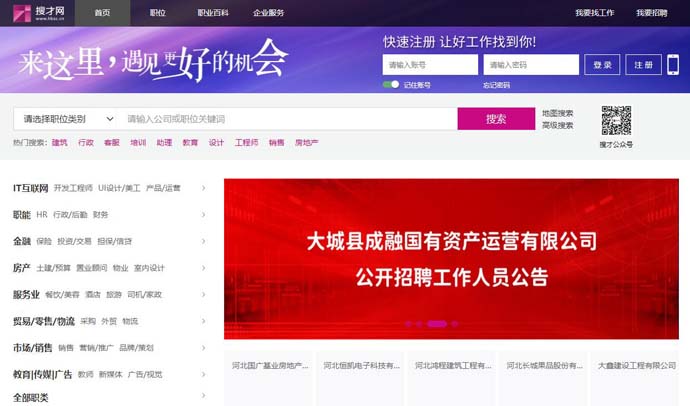690x406 pixels.
Task: Switch to the first banner carousel dot
Action: 408,324
